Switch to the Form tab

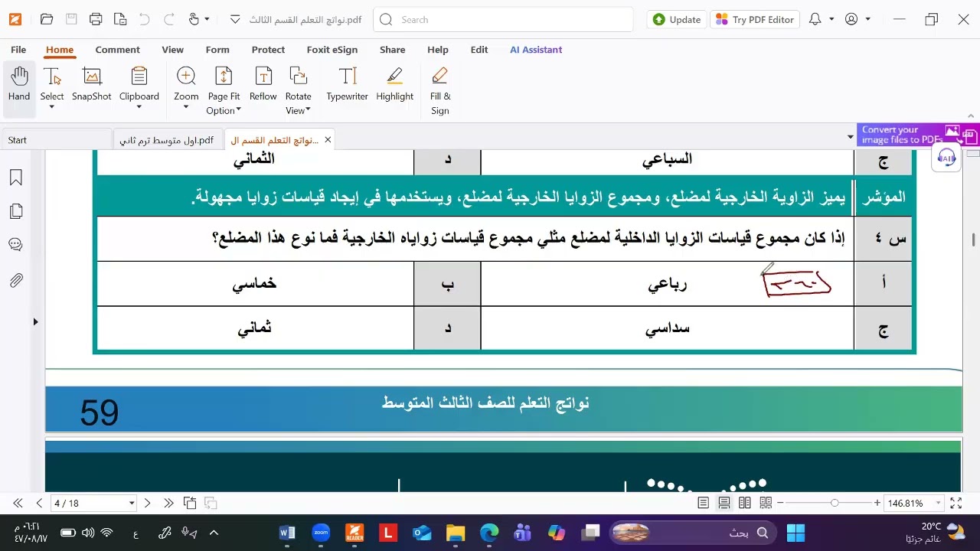click(217, 50)
